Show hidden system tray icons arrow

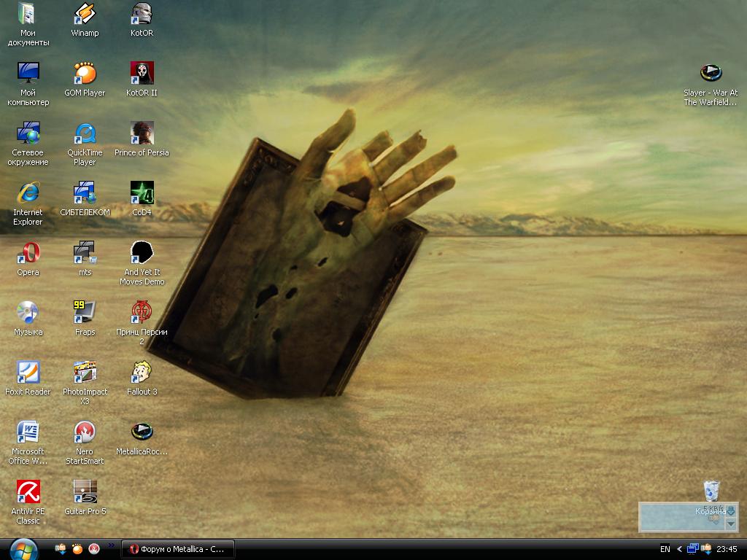point(679,549)
